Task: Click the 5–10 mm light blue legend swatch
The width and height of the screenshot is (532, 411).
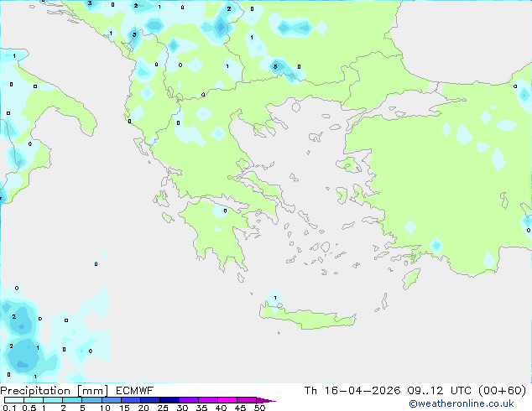Action: (91, 400)
